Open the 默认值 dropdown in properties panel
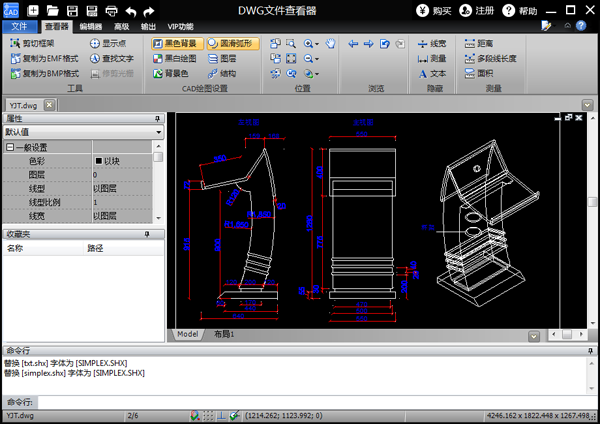Screen dimensions: 600x424 159,132
